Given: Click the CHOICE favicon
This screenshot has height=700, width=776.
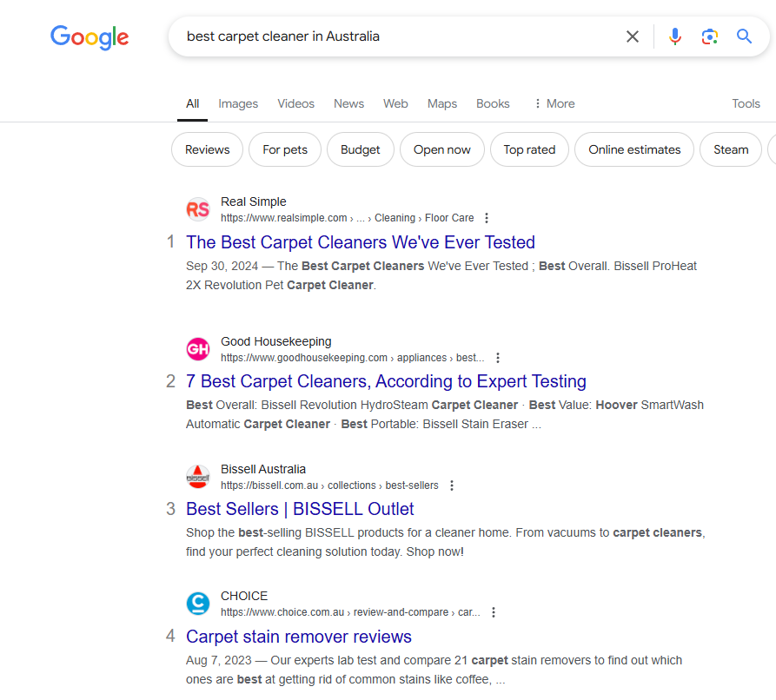Looking at the screenshot, I should 198,604.
